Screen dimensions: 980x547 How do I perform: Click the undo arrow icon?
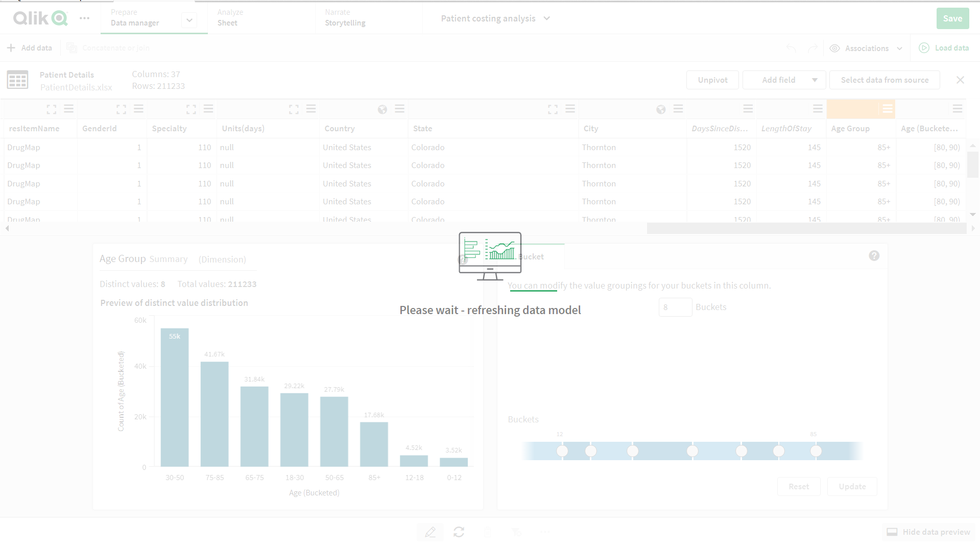(x=791, y=48)
